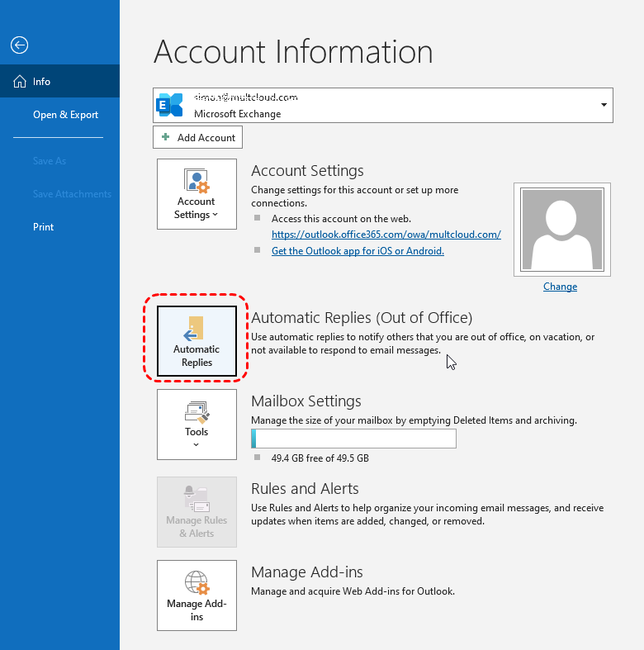Viewport: 644px width, 650px height.
Task: Select the Info tab in sidebar
Action: coord(42,82)
